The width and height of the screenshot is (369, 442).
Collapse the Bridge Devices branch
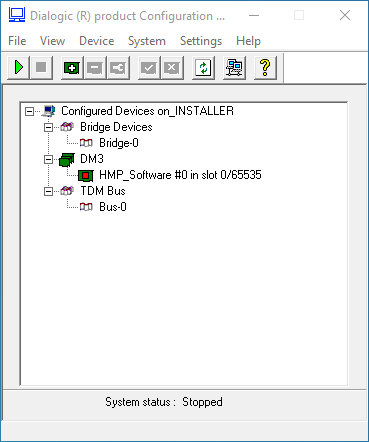tap(49, 127)
